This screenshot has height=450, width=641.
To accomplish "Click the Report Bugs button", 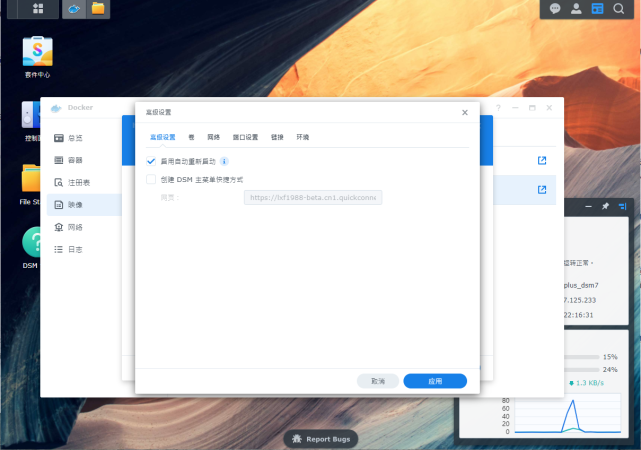I will (321, 439).
